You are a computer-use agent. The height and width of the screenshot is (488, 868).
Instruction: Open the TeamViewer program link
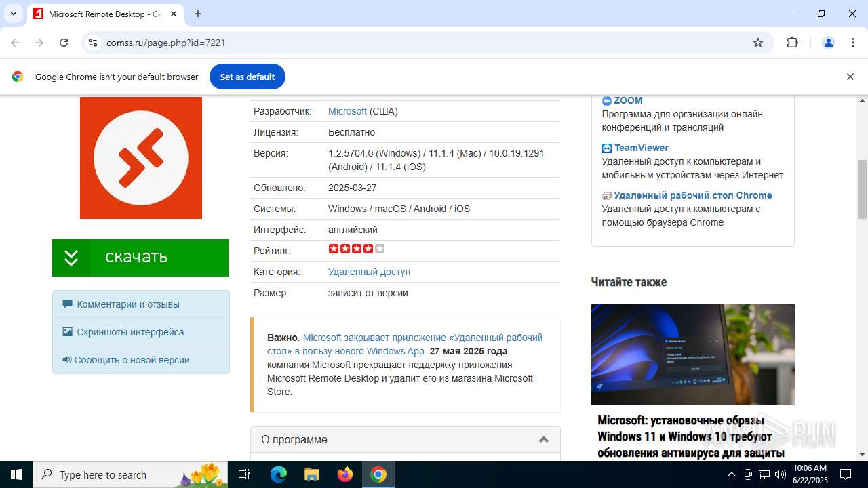point(642,148)
